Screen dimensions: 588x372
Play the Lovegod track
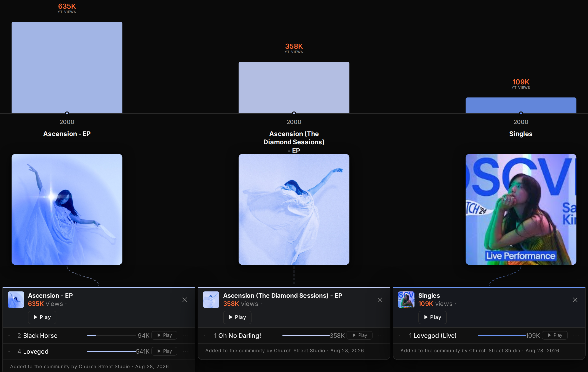click(x=164, y=351)
